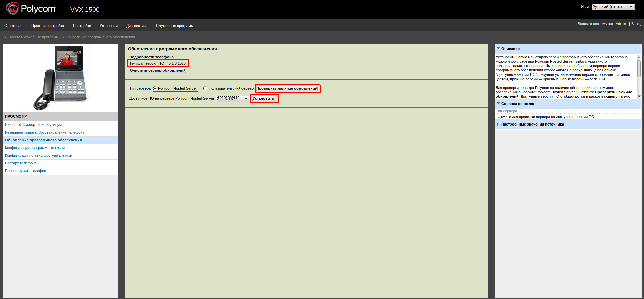The width and height of the screenshot is (644, 299).
Task: Open Конфигурация клавиш доступа к линии
Action: click(x=38, y=155)
